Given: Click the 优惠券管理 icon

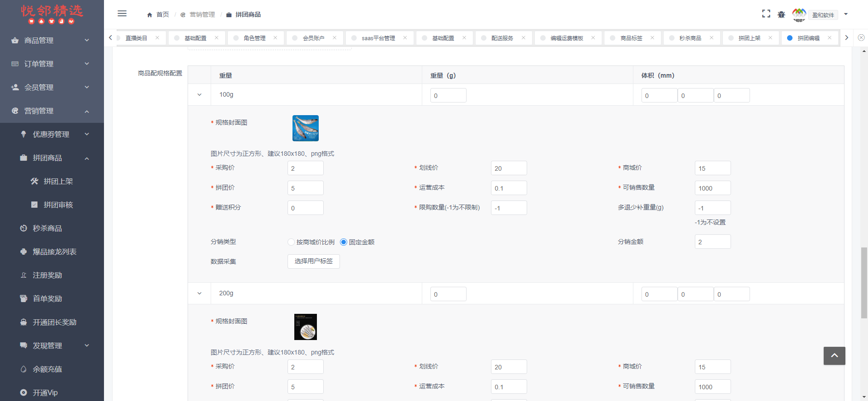Looking at the screenshot, I should pyautogui.click(x=24, y=134).
